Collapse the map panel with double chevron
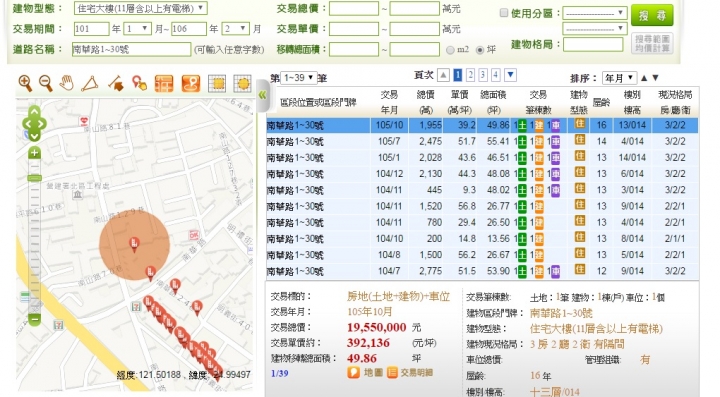This screenshot has width=720, height=397. click(x=262, y=95)
